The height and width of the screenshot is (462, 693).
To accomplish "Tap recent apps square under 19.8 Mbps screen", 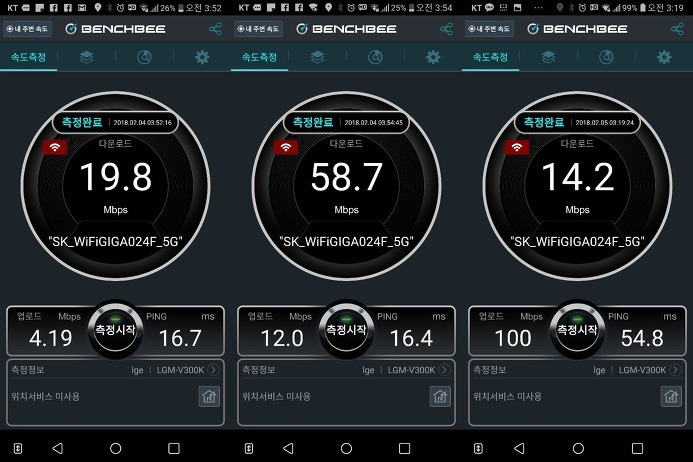I will click(x=174, y=448).
